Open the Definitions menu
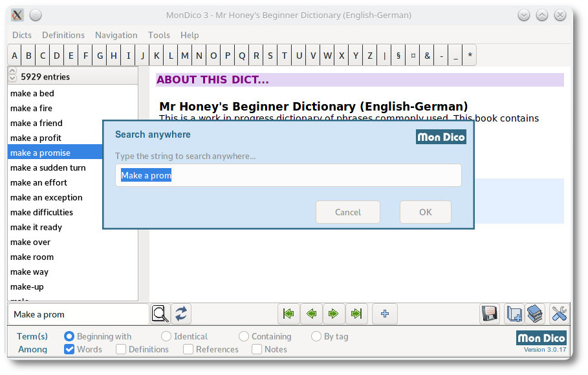Viewport: 588px width, 375px height. [x=63, y=36]
